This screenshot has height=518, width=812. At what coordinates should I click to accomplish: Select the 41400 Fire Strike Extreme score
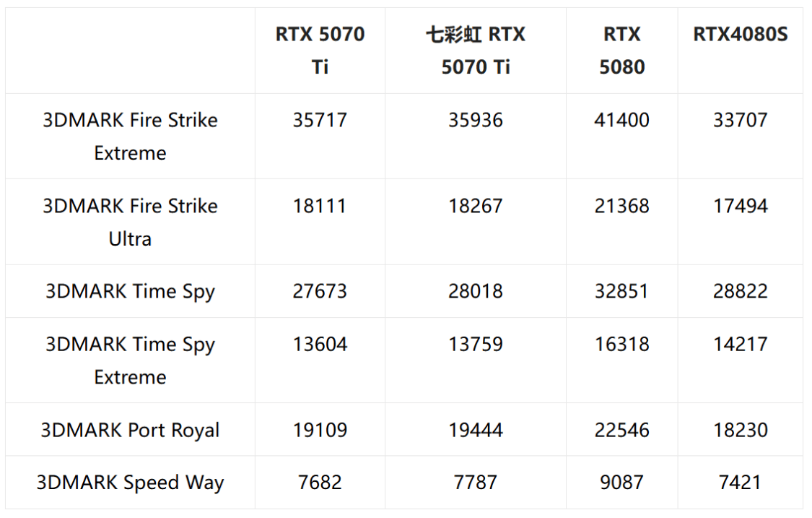pos(621,120)
